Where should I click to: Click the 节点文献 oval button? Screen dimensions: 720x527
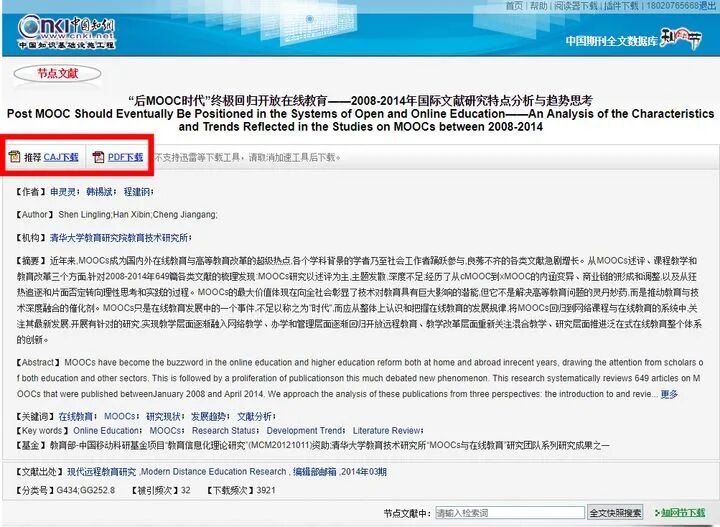(57, 73)
